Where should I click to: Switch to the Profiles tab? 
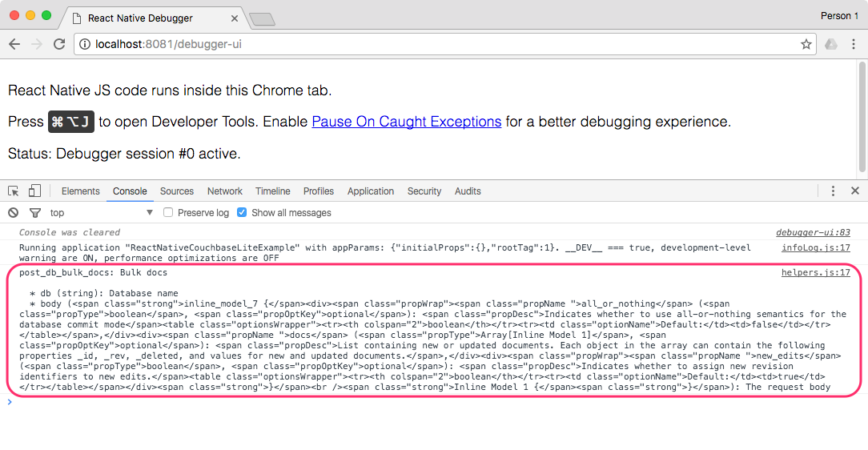(319, 191)
